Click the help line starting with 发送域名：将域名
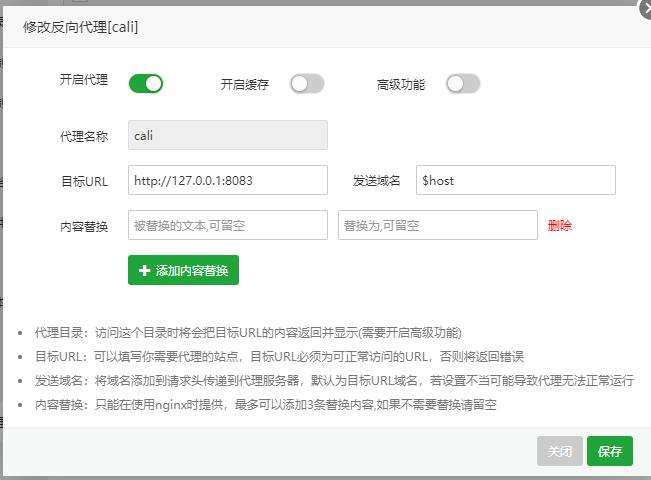Viewport: 651px width, 480px height. point(334,380)
